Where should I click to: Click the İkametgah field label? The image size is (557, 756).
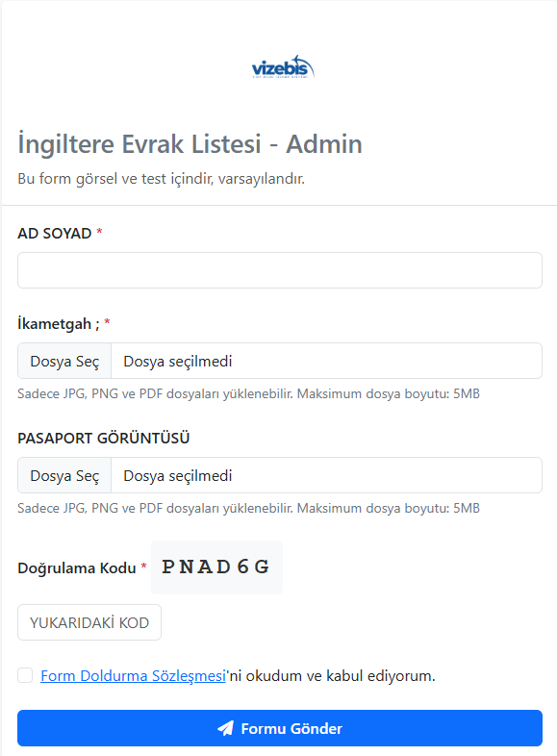coord(59,323)
